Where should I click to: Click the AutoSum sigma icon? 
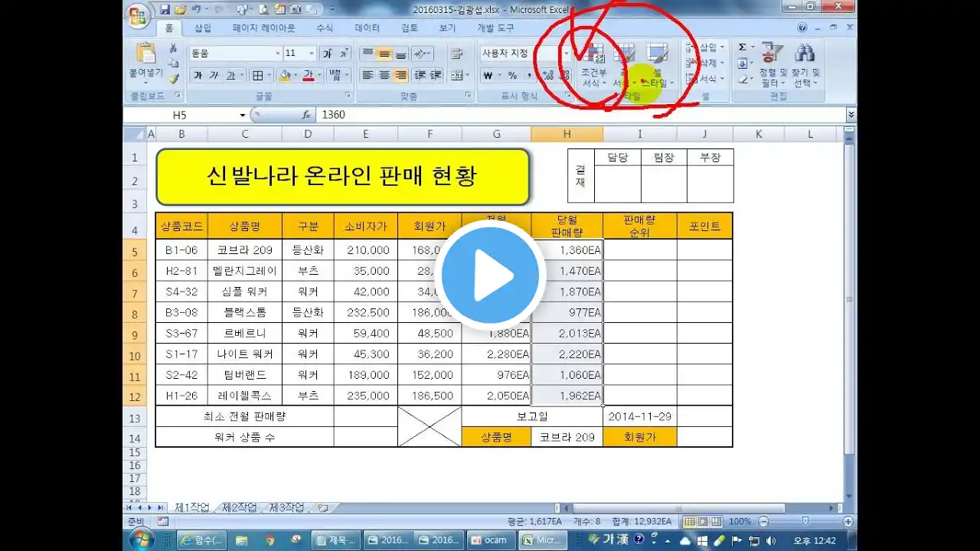pos(742,47)
